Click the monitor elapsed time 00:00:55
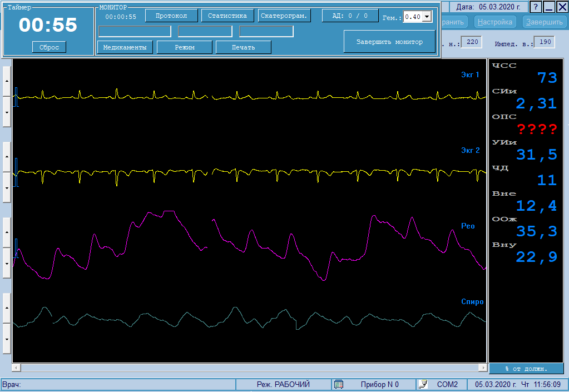This screenshot has width=569, height=392. pyautogui.click(x=121, y=17)
